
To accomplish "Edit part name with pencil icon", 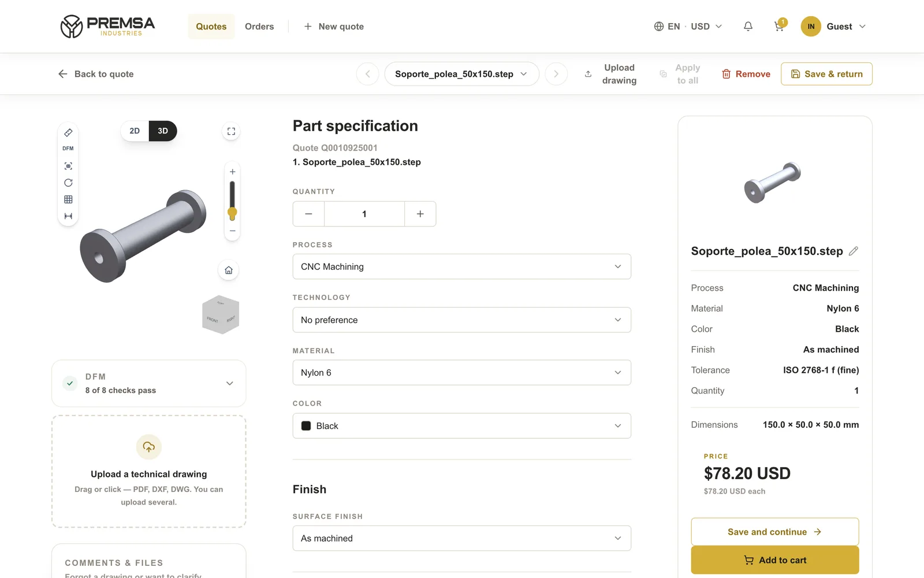I will tap(854, 251).
